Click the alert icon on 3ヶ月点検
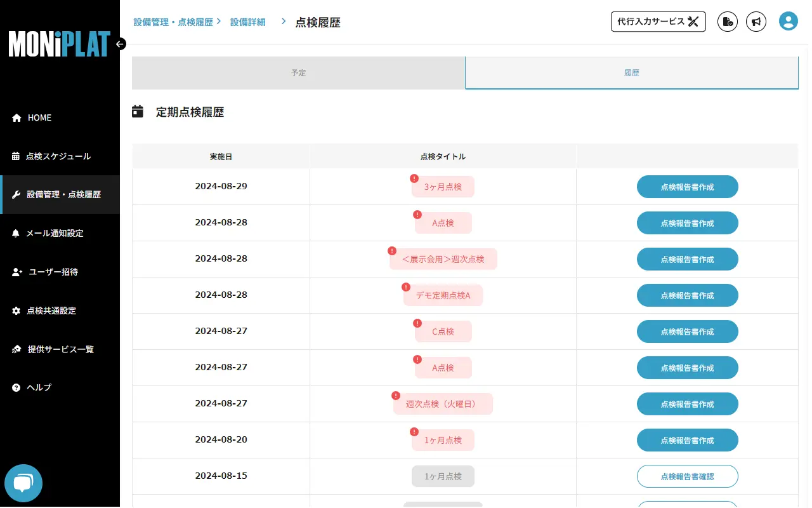This screenshot has width=812, height=508. (414, 178)
